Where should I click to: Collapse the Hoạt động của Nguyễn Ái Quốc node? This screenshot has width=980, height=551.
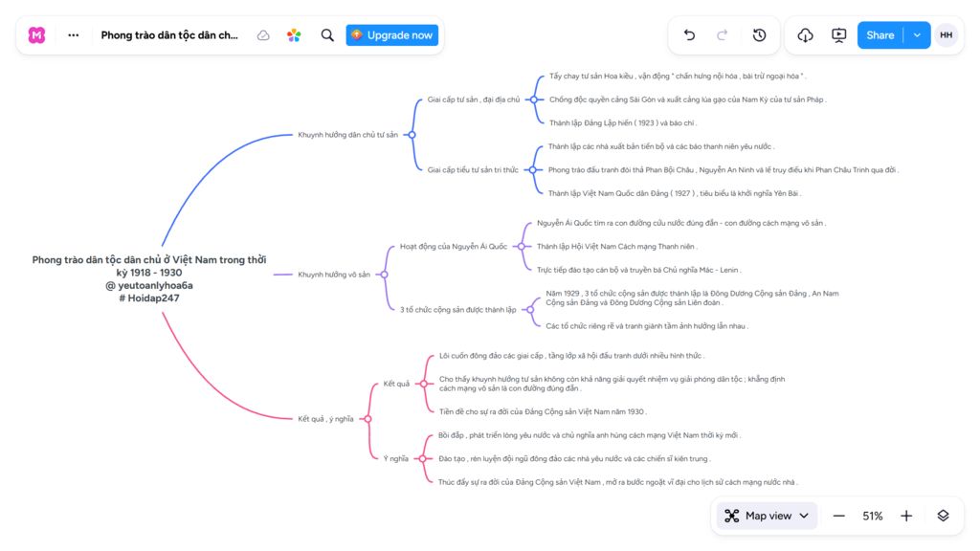(522, 247)
